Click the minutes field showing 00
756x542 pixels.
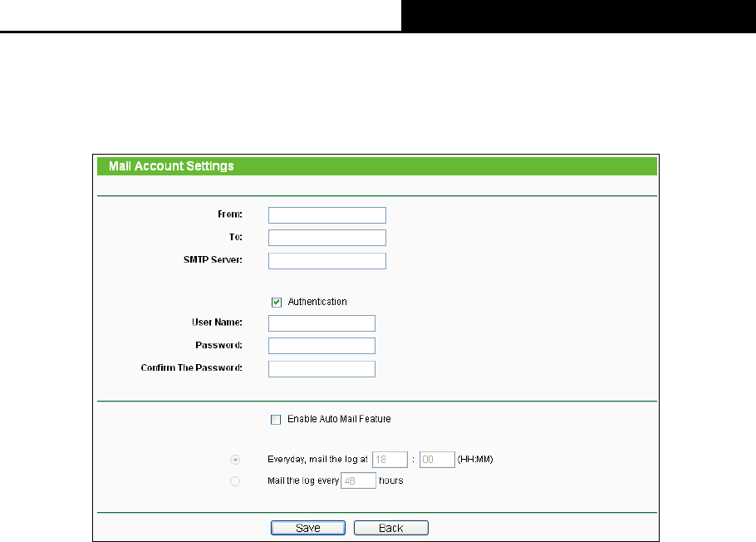(437, 460)
